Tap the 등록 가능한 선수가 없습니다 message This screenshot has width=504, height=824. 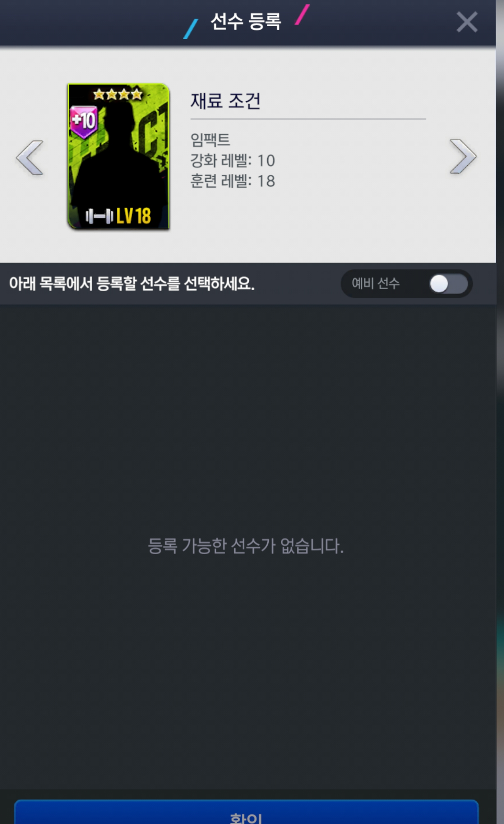pos(246,546)
